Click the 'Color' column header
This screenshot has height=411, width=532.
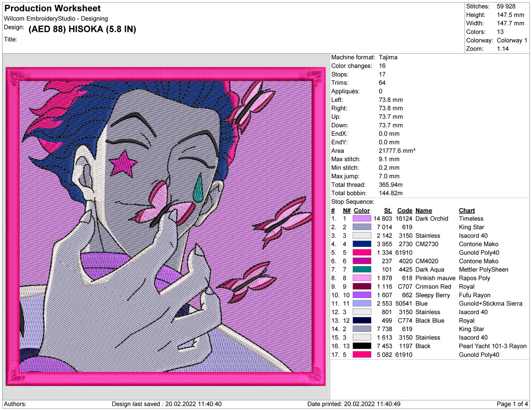[362, 210]
